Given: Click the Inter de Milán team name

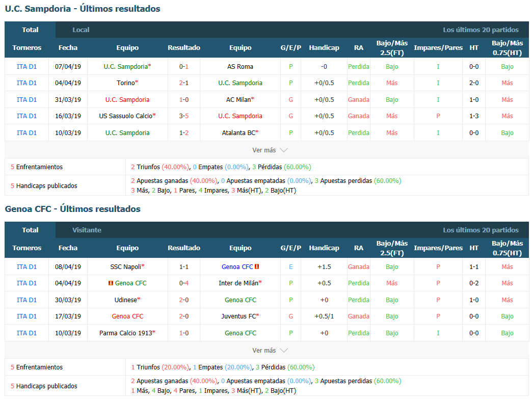Looking at the screenshot, I should [238, 283].
